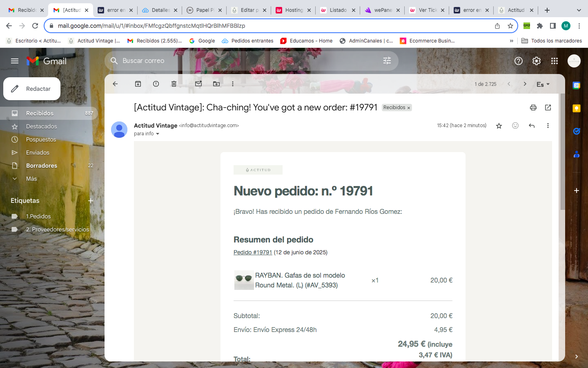Viewport: 588px width, 368px height.
Task: Switch to the Papel tab
Action: (x=204, y=10)
